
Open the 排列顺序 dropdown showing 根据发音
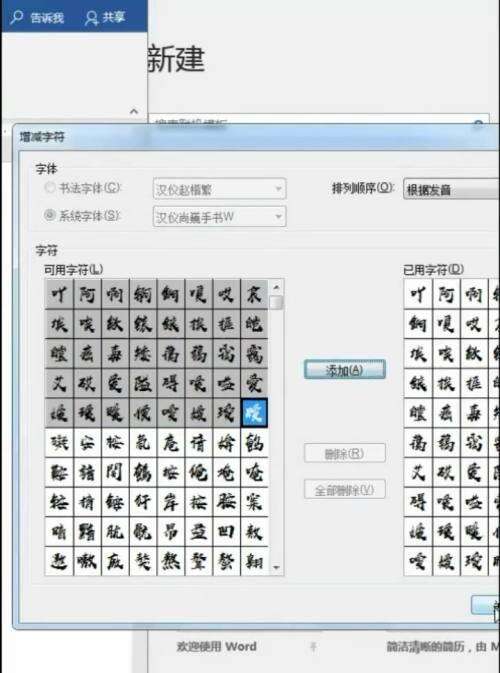click(x=452, y=189)
